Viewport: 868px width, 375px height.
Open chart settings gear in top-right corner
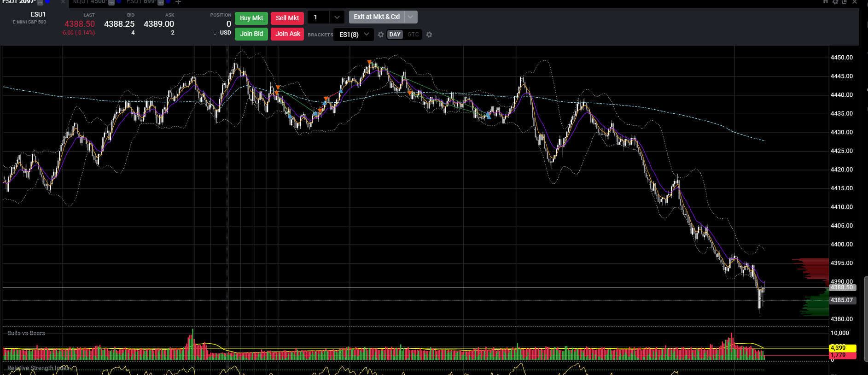coord(835,2)
